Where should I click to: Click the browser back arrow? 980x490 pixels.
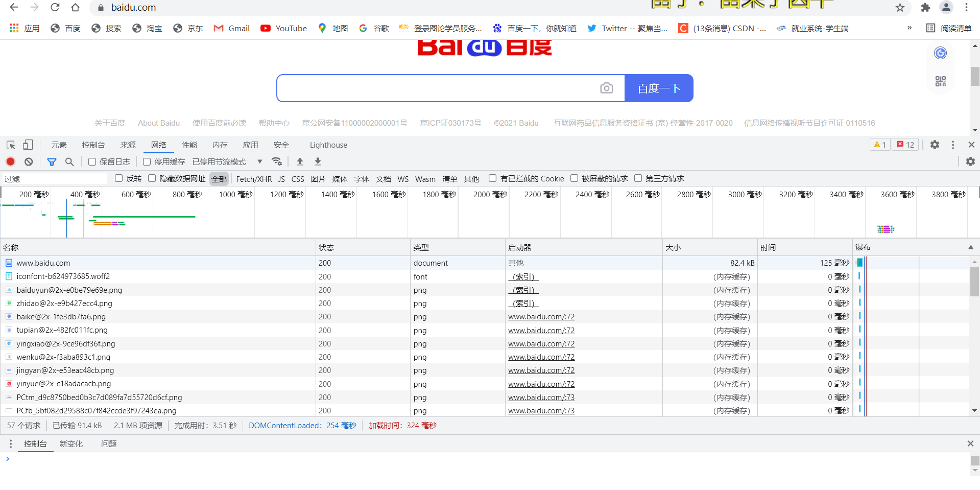(x=14, y=8)
